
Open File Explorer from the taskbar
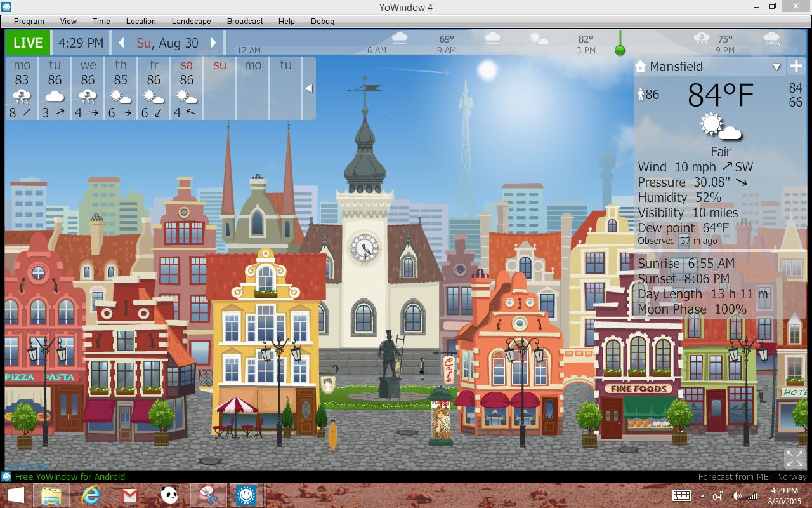(51, 495)
